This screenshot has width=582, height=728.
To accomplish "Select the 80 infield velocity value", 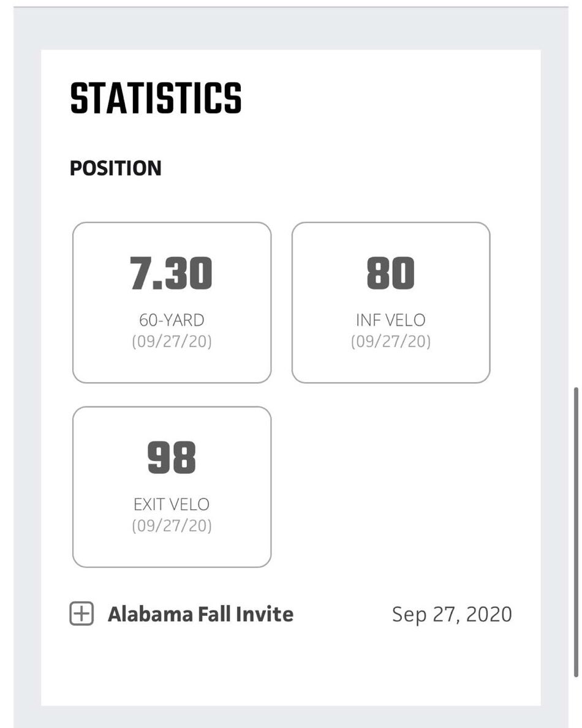I will (391, 274).
